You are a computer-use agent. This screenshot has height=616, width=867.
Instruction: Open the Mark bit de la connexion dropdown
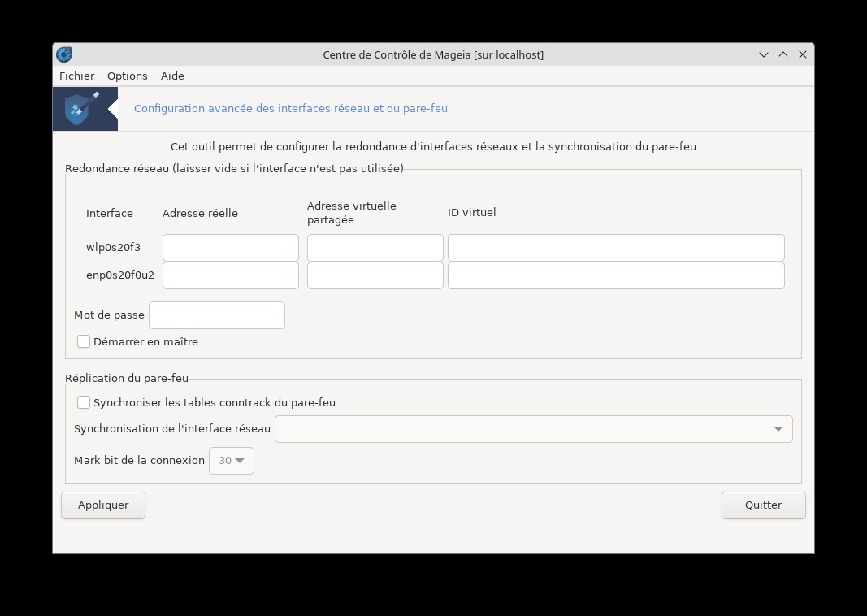231,461
